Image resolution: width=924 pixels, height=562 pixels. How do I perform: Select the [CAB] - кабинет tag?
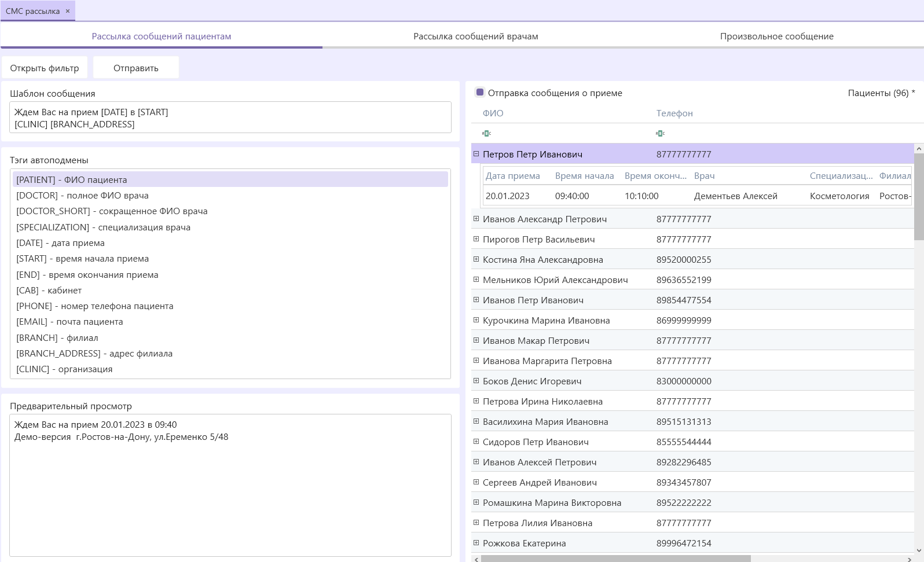(230, 290)
